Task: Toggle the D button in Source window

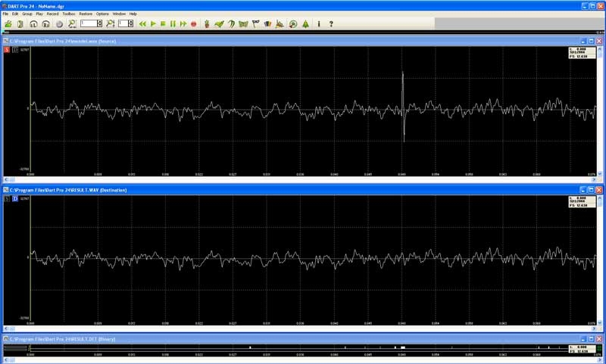Action: [15, 50]
